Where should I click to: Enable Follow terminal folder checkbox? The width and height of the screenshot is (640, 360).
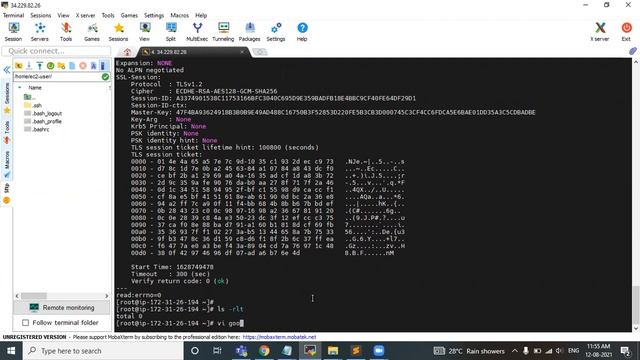[x=25, y=322]
